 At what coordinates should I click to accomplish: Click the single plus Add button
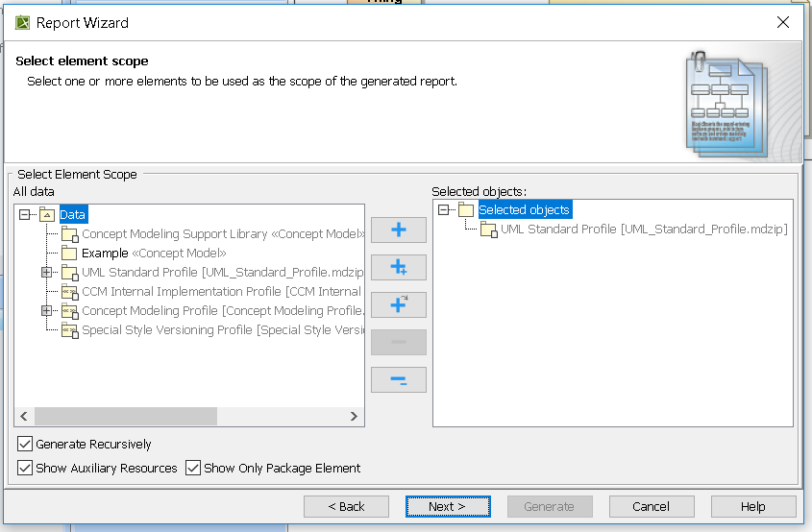398,230
